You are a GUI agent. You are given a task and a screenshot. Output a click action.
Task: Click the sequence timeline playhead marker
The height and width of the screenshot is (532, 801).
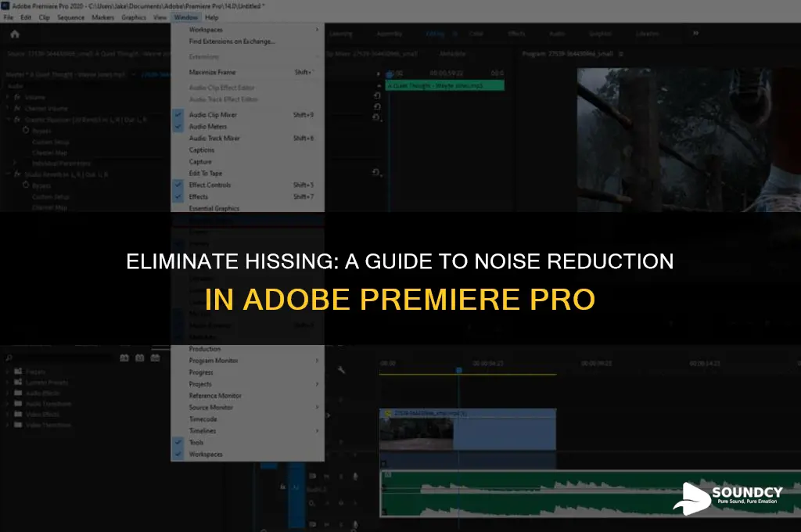pos(458,370)
